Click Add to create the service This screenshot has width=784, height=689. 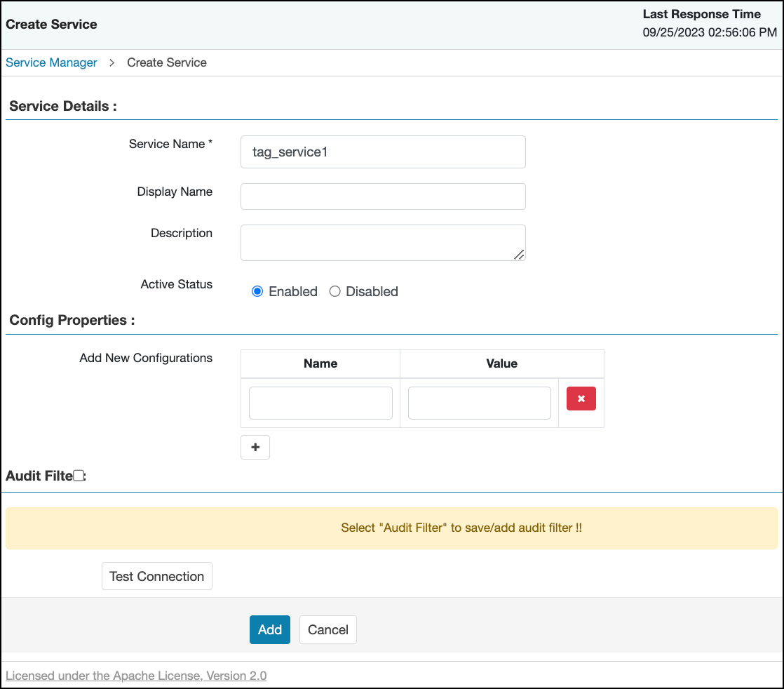[269, 630]
